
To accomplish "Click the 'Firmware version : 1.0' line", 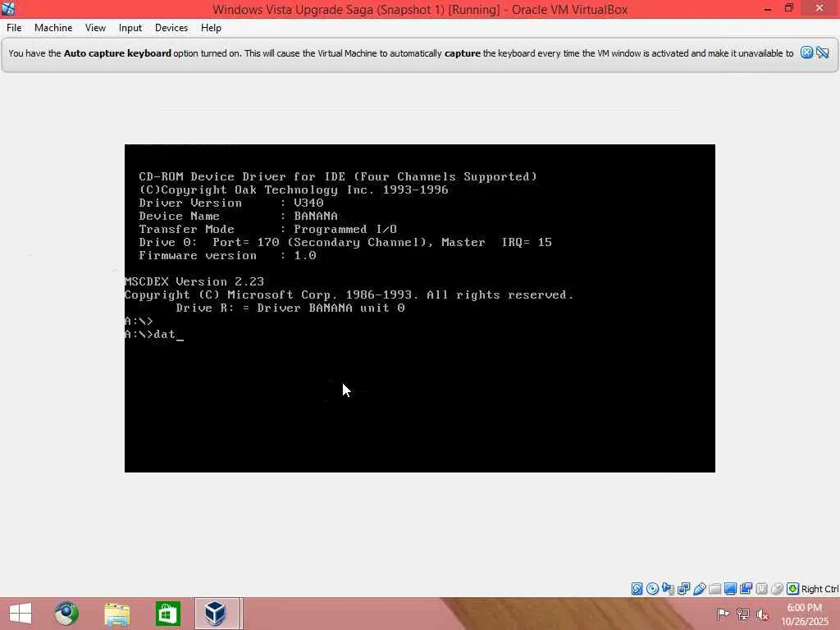I will (x=228, y=256).
